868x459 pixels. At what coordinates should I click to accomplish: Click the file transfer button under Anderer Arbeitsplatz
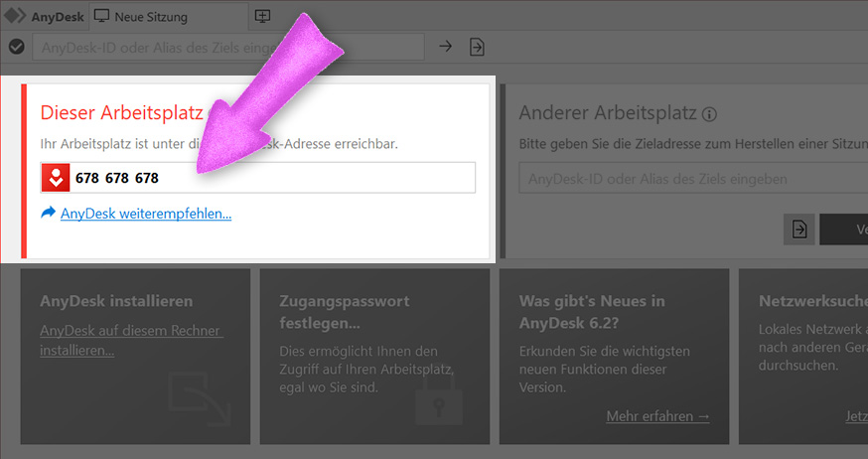(x=798, y=229)
